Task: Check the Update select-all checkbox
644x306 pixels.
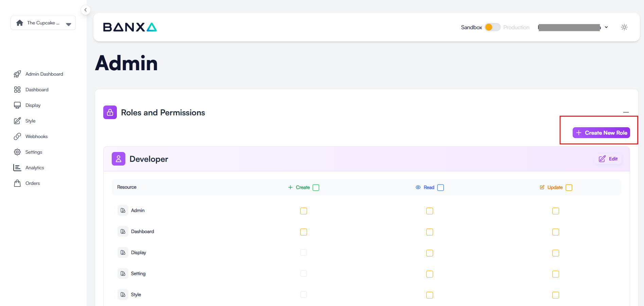Action: pos(569,188)
